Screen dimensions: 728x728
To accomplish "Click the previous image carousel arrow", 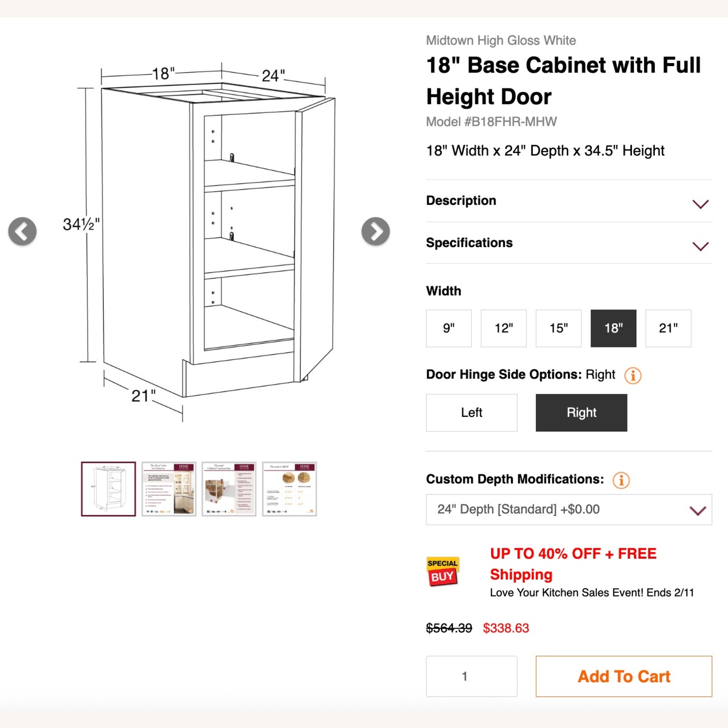I will [x=22, y=232].
